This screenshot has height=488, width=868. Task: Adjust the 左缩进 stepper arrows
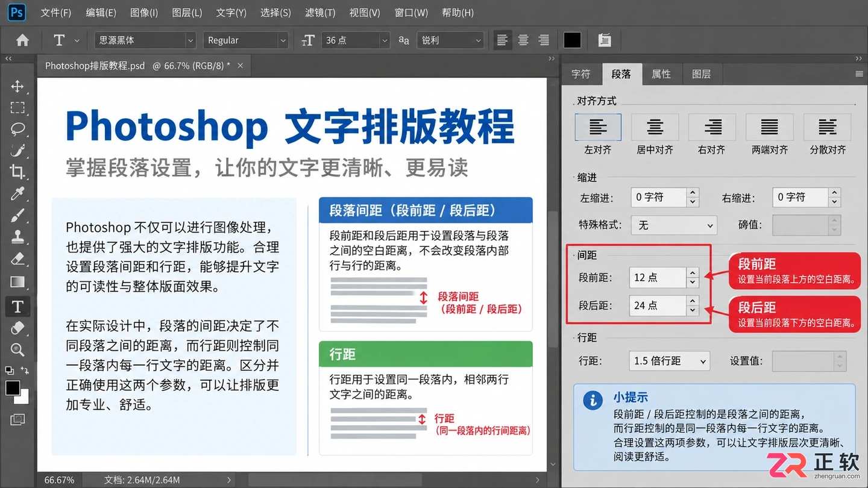tap(693, 197)
